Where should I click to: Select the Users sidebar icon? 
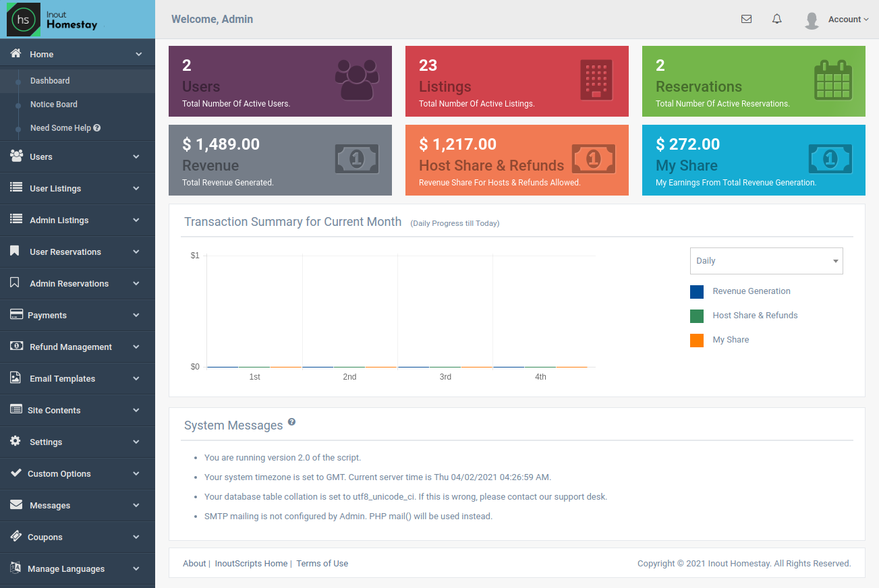click(16, 156)
